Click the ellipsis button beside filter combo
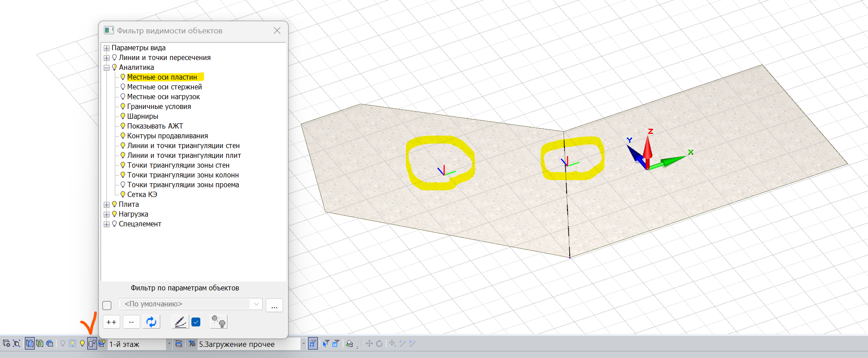This screenshot has width=868, height=358. coord(274,306)
